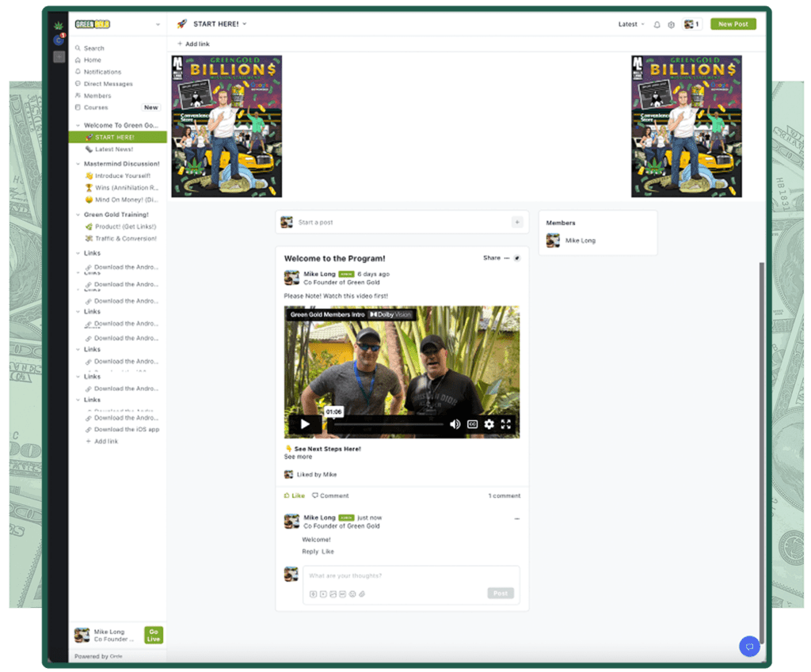Click the video progress bar
Screen dimensions: 811x672
(x=386, y=424)
